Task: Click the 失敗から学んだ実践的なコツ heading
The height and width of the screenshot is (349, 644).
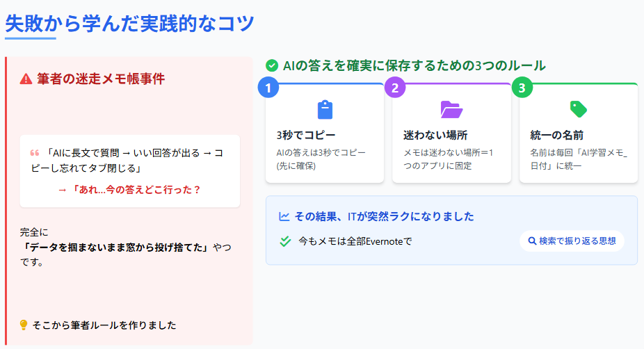Action: pos(129,23)
